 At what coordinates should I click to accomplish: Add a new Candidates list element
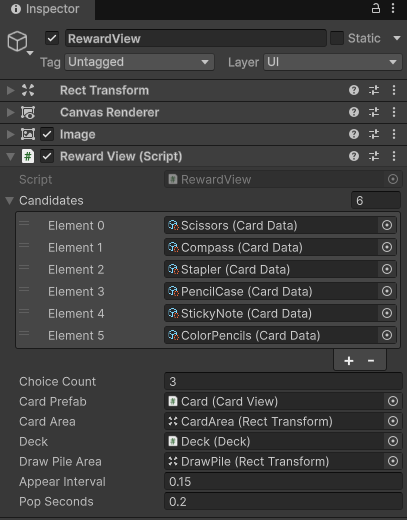pos(349,361)
